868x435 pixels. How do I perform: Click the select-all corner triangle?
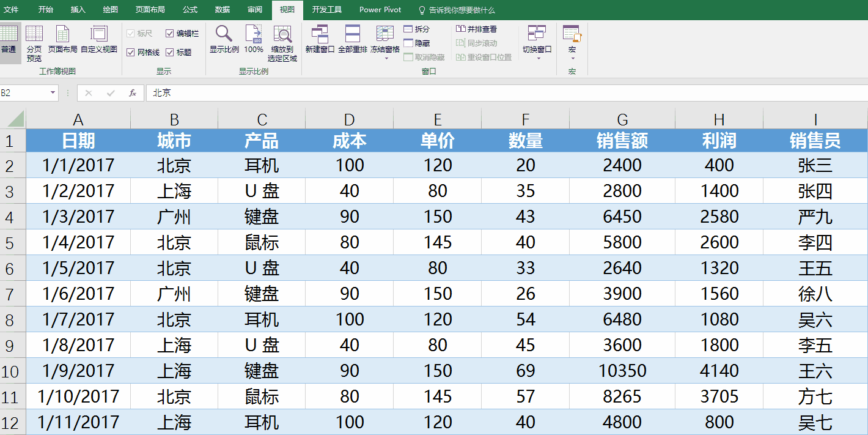coord(16,118)
